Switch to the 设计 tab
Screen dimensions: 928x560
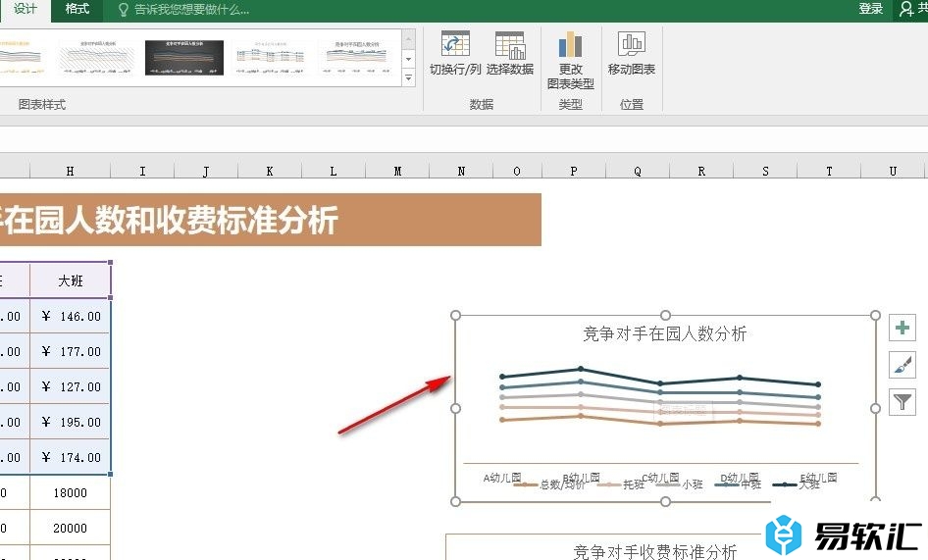[x=26, y=9]
